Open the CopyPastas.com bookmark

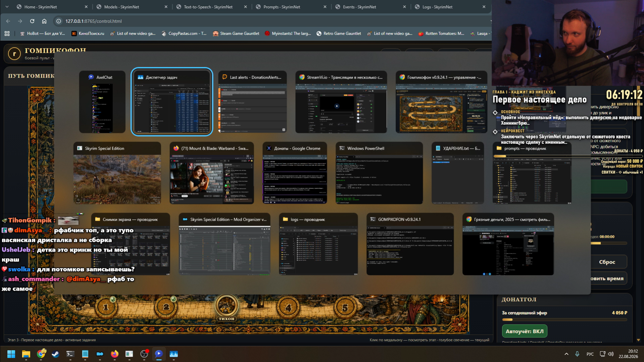point(184,34)
